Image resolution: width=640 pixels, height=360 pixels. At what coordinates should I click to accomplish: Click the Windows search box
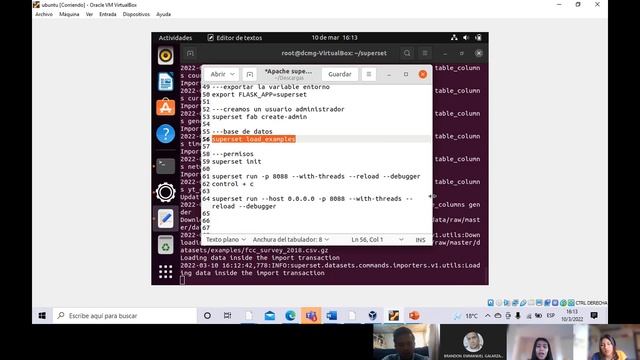tap(125, 316)
